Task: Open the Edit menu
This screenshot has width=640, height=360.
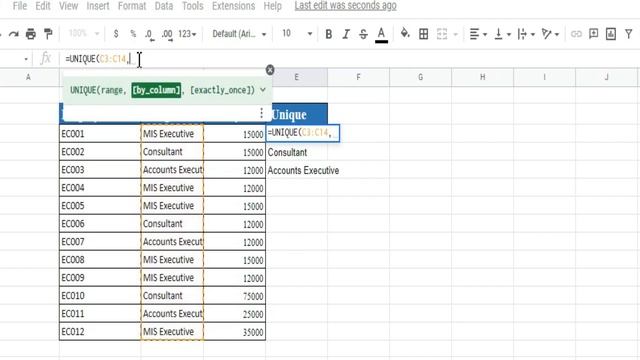Action: coord(43,6)
